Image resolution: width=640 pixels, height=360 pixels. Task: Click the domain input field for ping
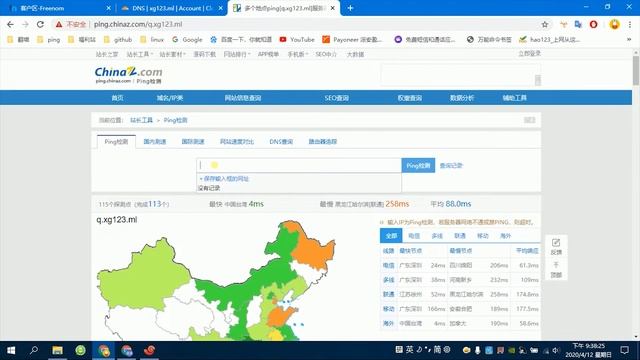pos(299,165)
